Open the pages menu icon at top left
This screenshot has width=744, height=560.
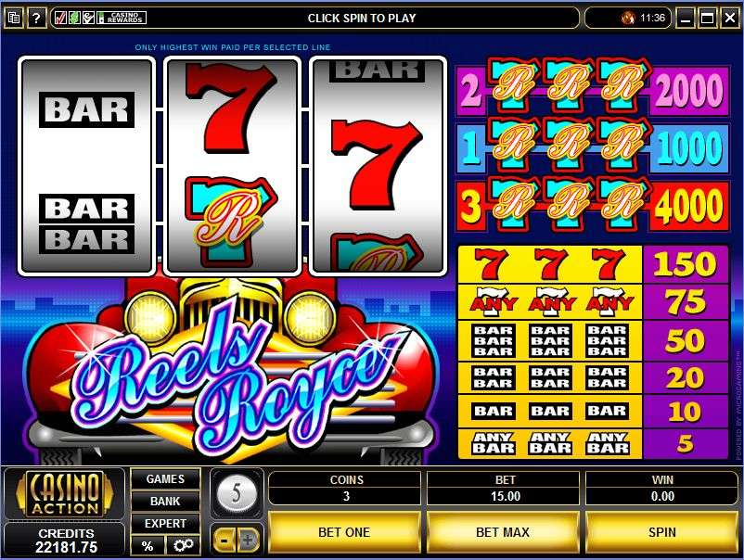pos(14,18)
